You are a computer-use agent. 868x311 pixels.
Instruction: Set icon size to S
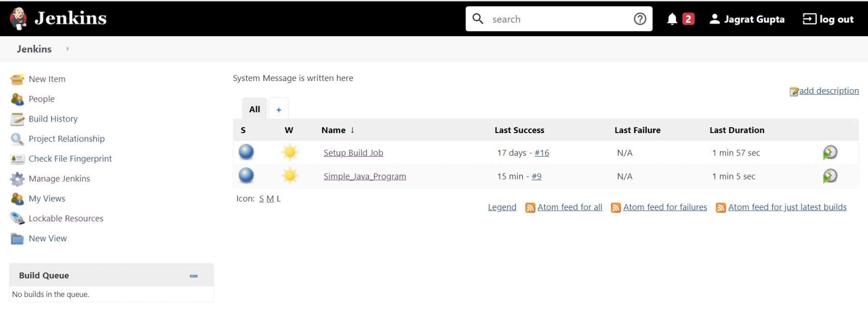261,199
